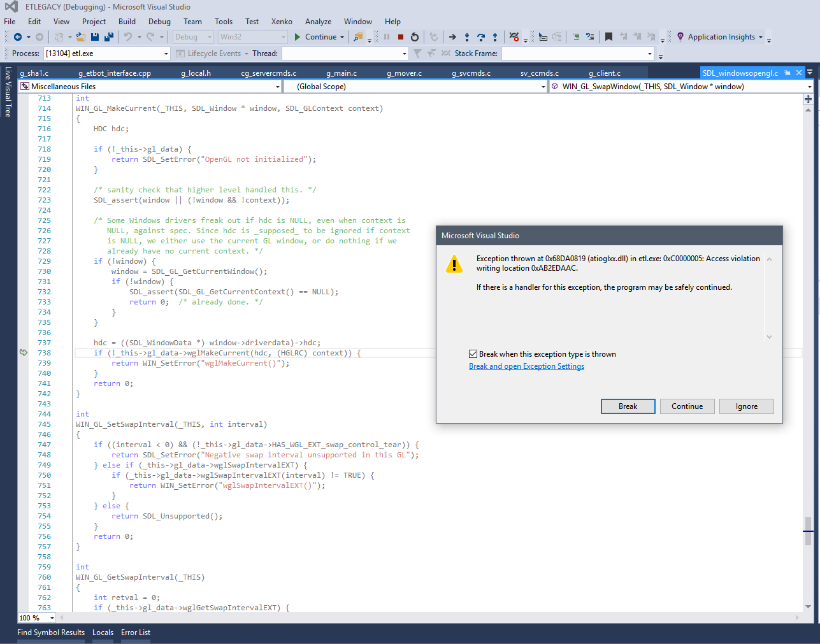820x644 pixels.
Task: Switch to the g_etbot_interface.cpp tab
Action: pyautogui.click(x=115, y=73)
